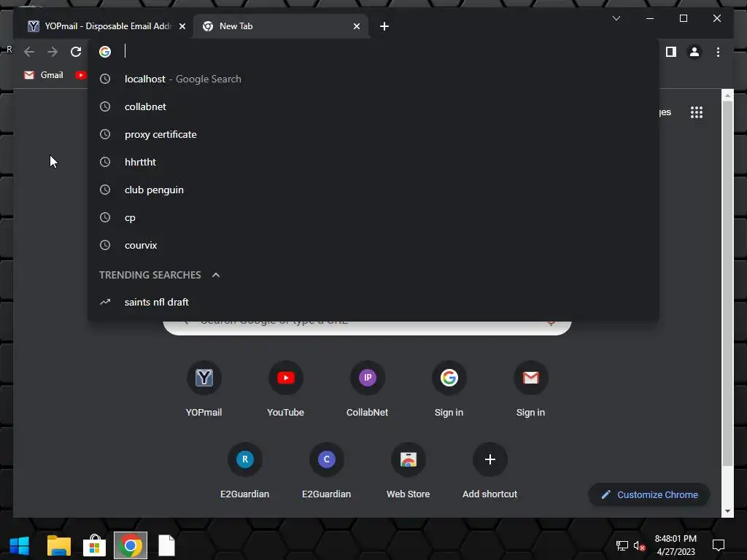This screenshot has width=747, height=560.
Task: Go forward with the forward arrow
Action: (x=53, y=52)
